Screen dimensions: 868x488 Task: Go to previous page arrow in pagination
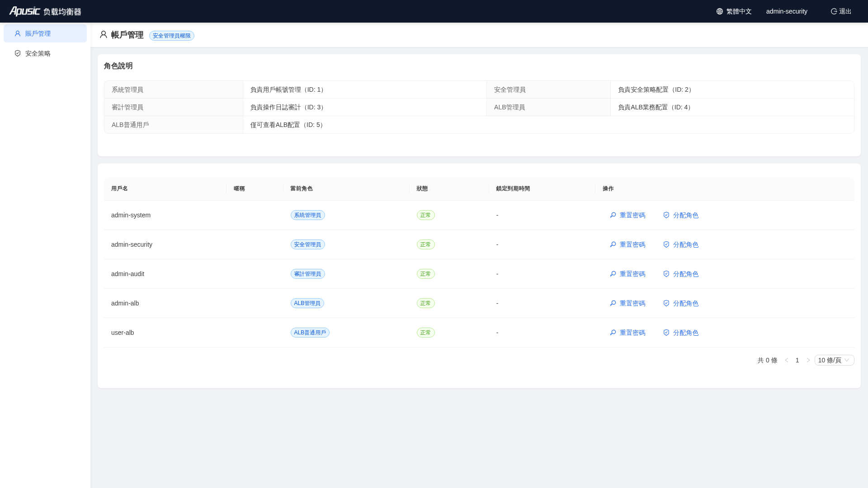[x=787, y=360]
